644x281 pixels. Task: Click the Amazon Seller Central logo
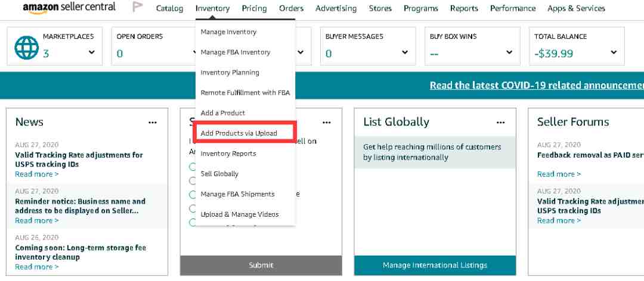pyautogui.click(x=69, y=7)
